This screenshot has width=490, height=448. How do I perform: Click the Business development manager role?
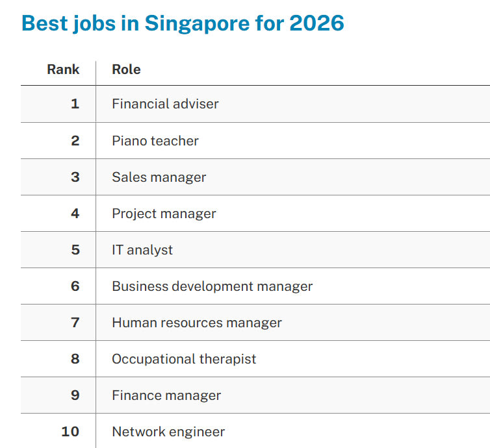[212, 286]
